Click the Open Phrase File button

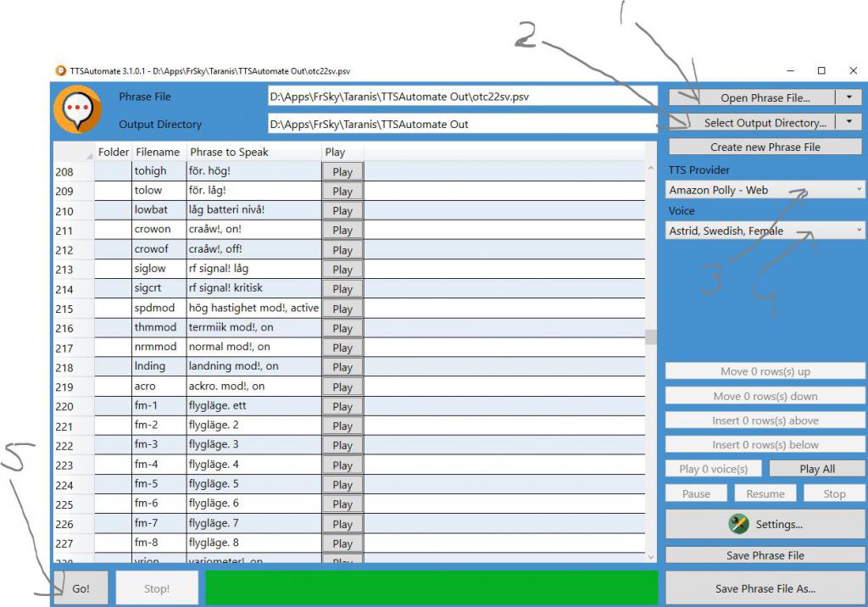click(752, 97)
